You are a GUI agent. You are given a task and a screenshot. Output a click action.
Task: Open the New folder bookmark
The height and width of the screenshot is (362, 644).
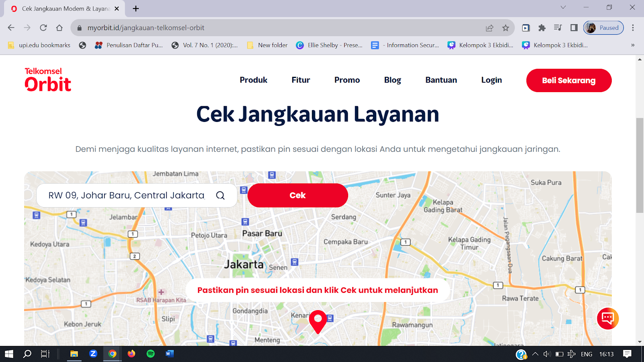[x=267, y=45]
